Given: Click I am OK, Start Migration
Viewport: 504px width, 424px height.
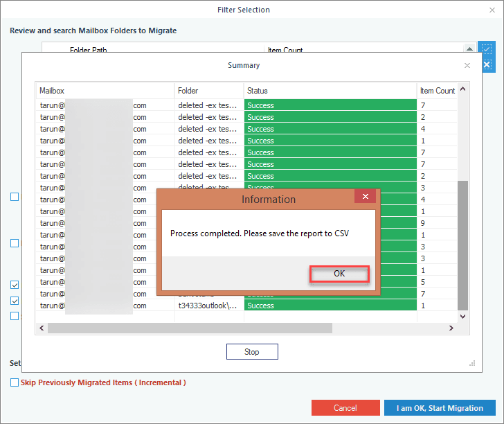Looking at the screenshot, I should coord(440,407).
